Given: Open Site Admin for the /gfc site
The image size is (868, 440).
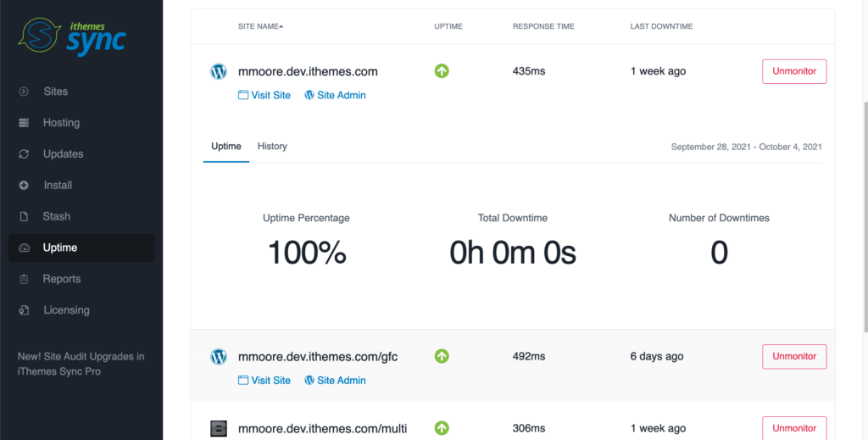Looking at the screenshot, I should [336, 380].
